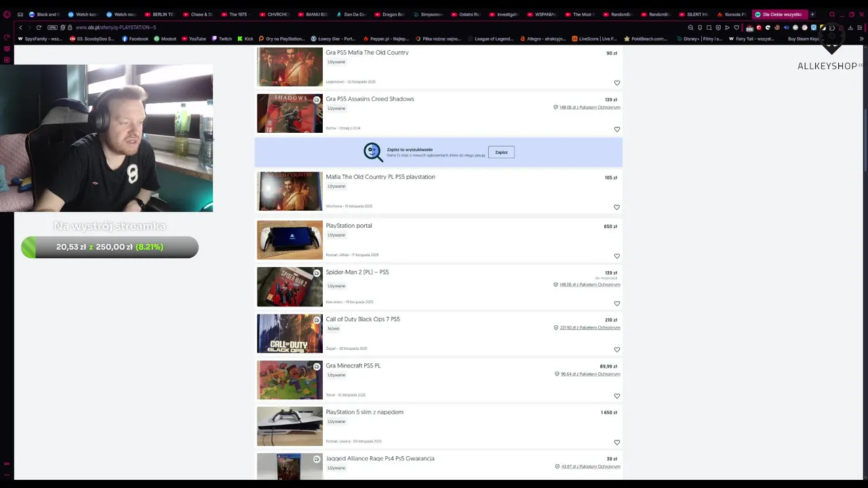
Task: Switch to the BERLIN tab
Action: point(159,14)
